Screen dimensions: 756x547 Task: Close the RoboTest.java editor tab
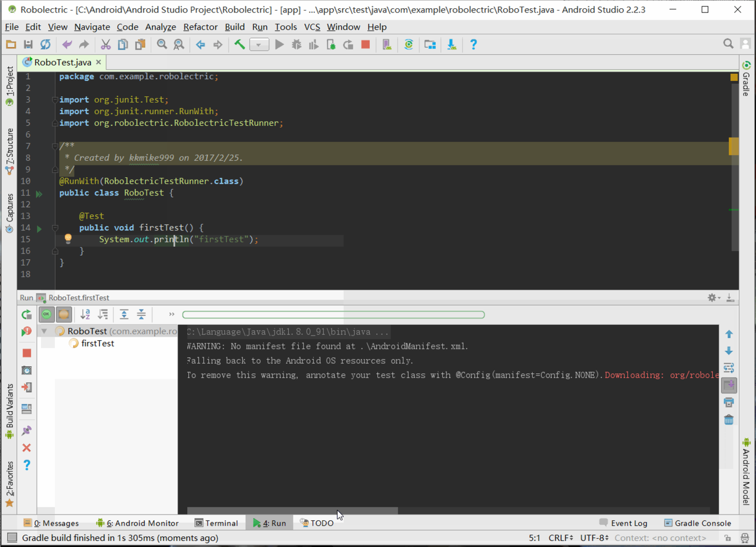click(x=99, y=62)
